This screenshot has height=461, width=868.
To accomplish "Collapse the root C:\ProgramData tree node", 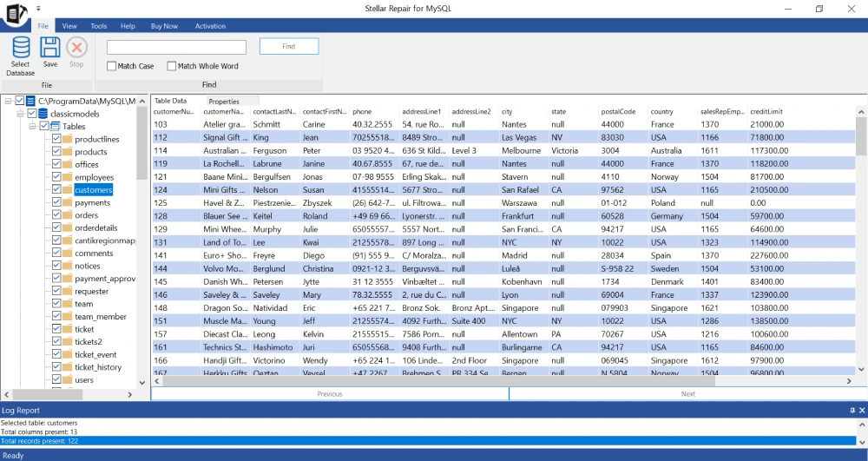I will pyautogui.click(x=9, y=101).
